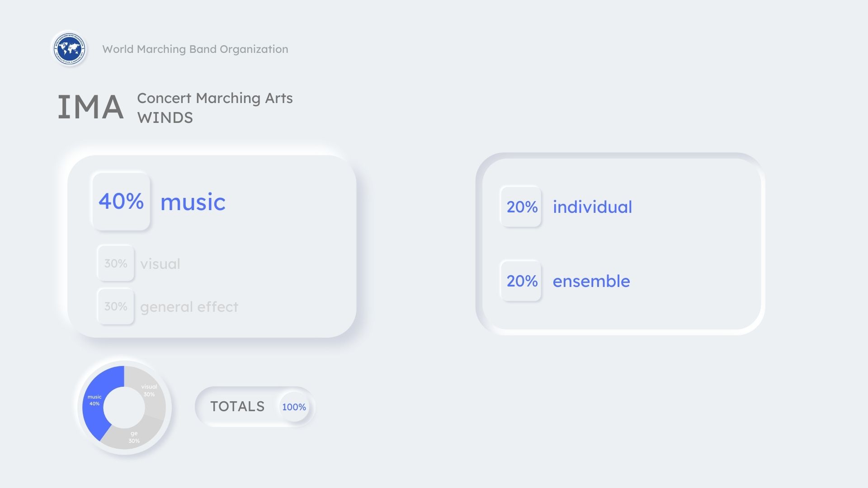868x488 pixels.
Task: Click the IMA heading text
Action: (90, 108)
